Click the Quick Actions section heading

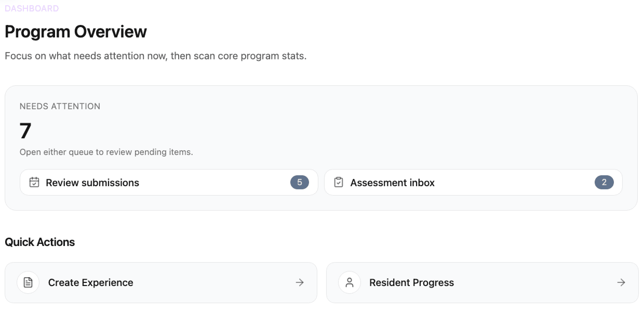[40, 242]
